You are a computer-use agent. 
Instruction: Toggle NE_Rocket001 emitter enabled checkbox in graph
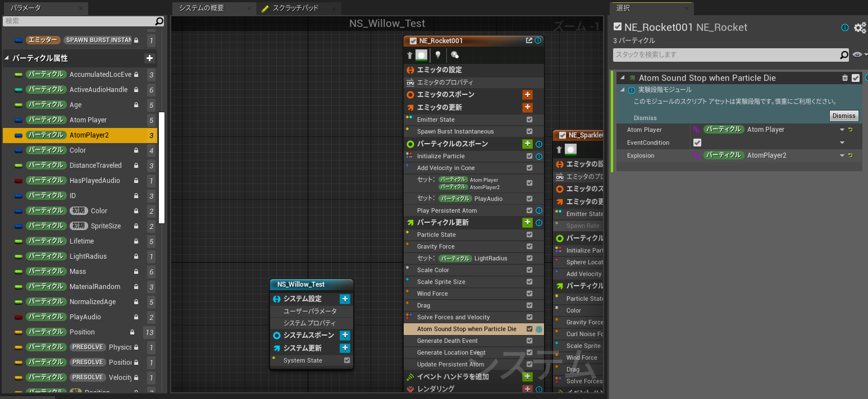[x=413, y=41]
